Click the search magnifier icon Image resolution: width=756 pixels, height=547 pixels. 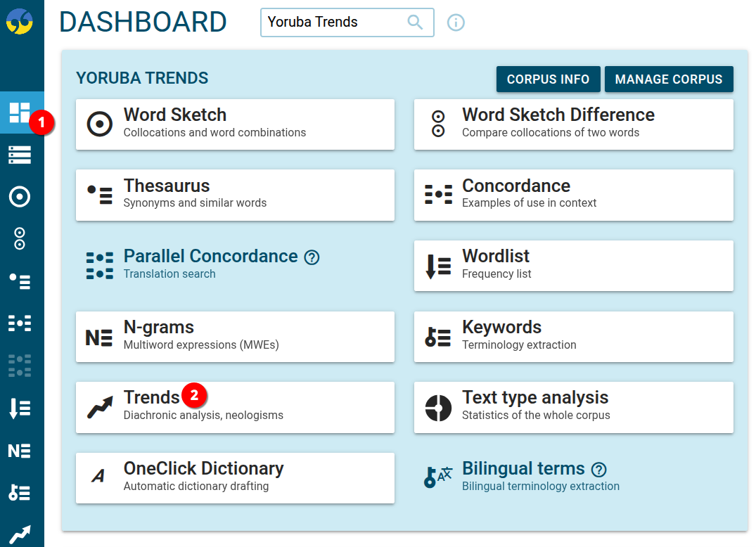[415, 22]
